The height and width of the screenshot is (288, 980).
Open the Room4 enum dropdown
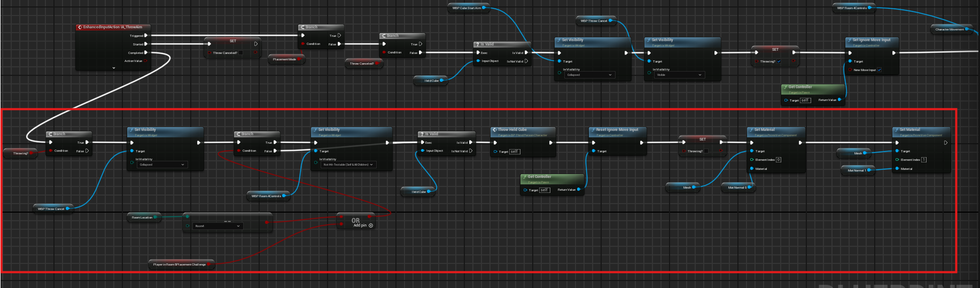pyautogui.click(x=218, y=226)
